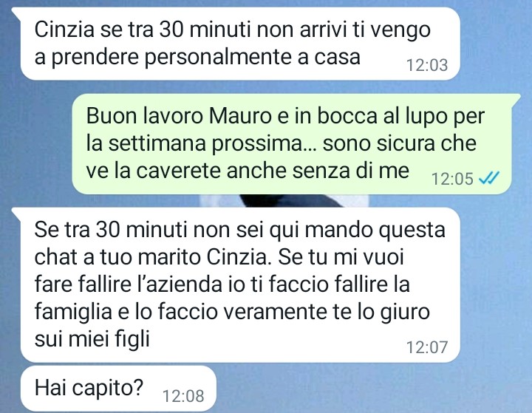Tap the tail of the 12:03 message bubble
The width and height of the screenshot is (532, 413).
[x=16, y=12]
